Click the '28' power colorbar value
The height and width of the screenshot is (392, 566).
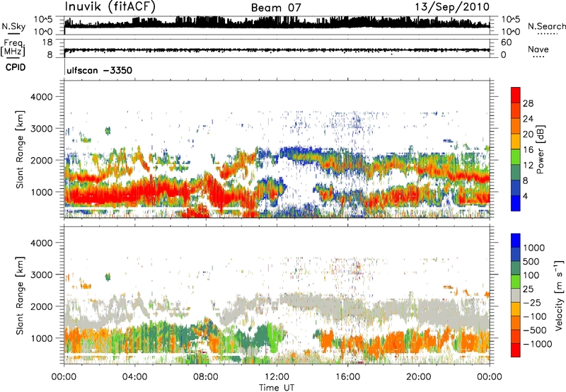click(528, 103)
